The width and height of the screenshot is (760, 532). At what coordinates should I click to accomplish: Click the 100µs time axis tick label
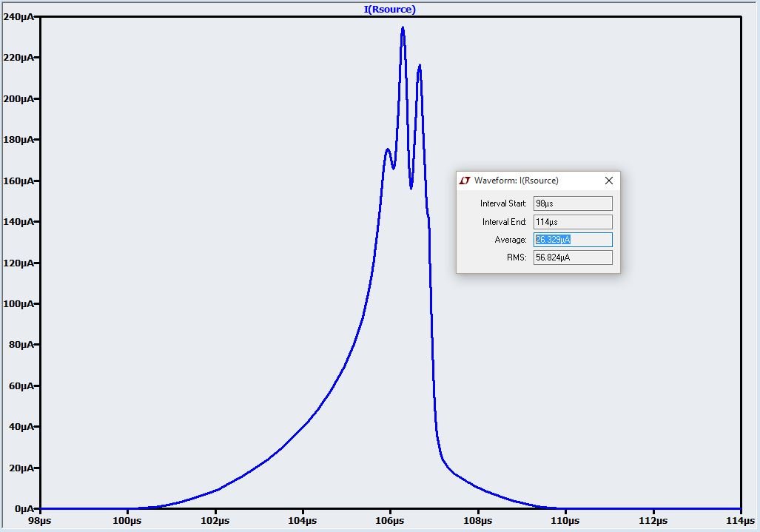pos(127,521)
